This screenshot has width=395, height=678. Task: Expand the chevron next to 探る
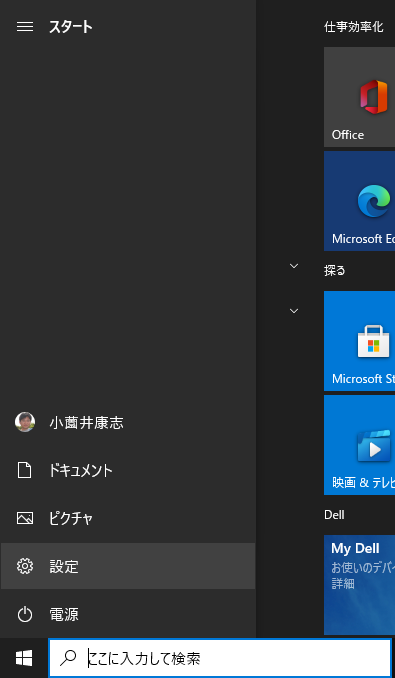(294, 266)
